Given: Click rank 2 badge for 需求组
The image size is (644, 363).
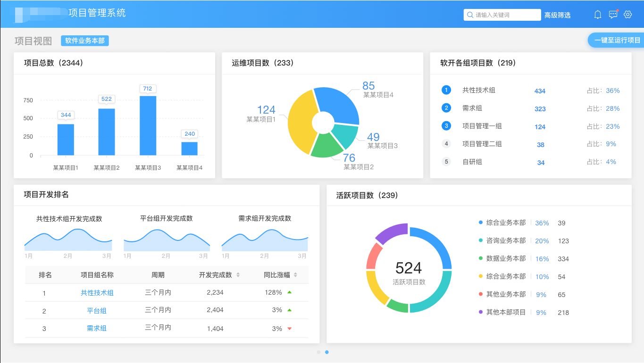Looking at the screenshot, I should tap(446, 108).
